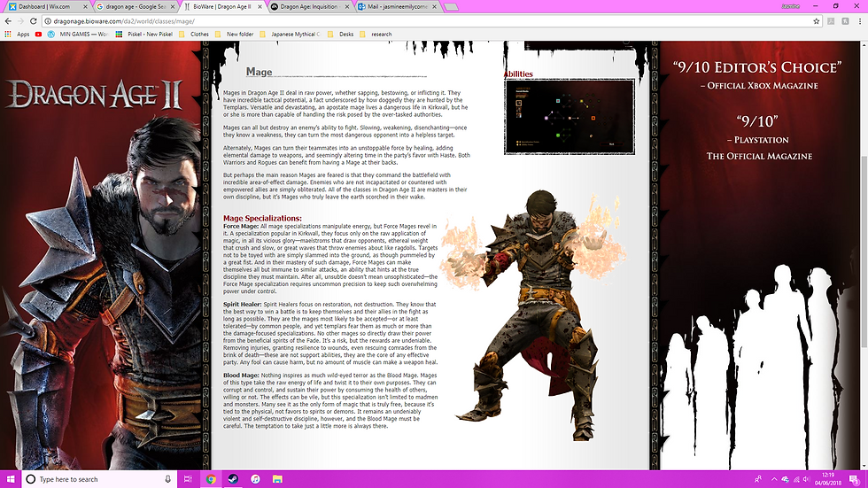
Task: Show hidden system tray icons
Action: click(x=774, y=479)
